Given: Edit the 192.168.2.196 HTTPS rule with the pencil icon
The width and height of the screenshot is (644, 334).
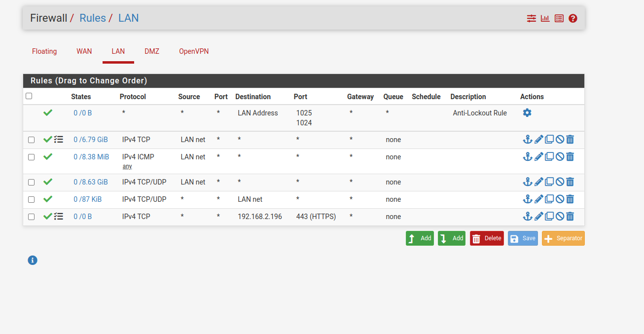Looking at the screenshot, I should pos(538,217).
